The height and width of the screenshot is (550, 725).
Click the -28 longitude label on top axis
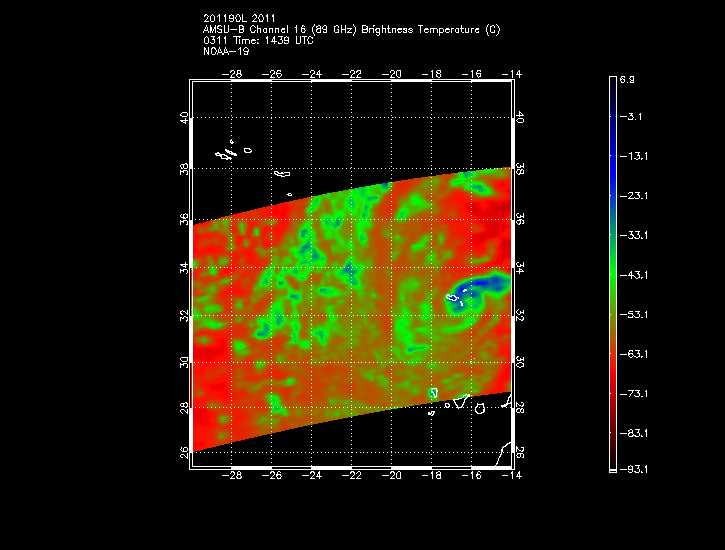tap(233, 73)
